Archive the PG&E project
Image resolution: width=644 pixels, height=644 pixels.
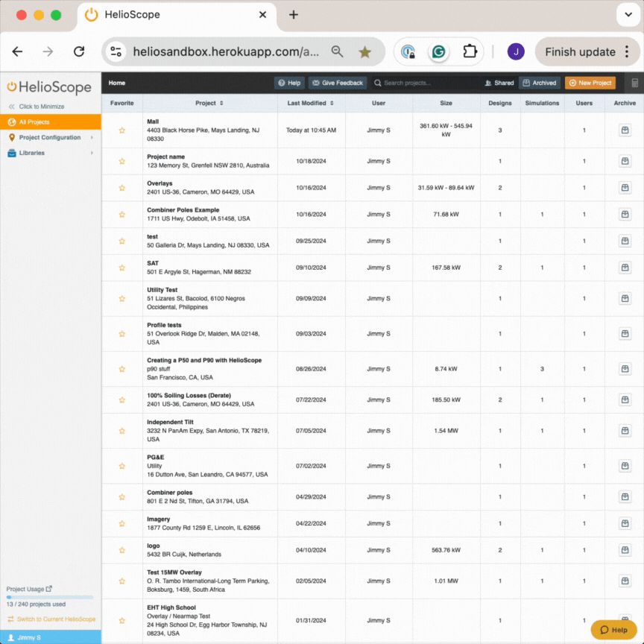pyautogui.click(x=625, y=466)
